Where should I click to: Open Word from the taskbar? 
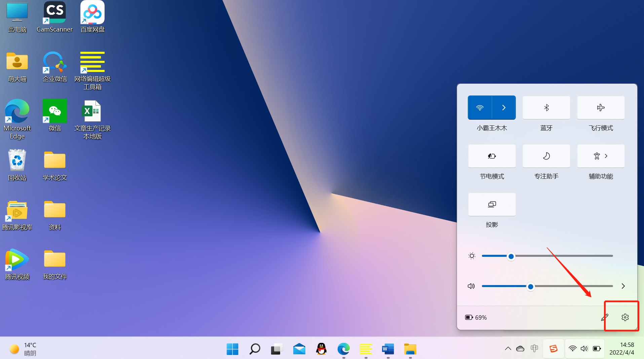(388, 349)
